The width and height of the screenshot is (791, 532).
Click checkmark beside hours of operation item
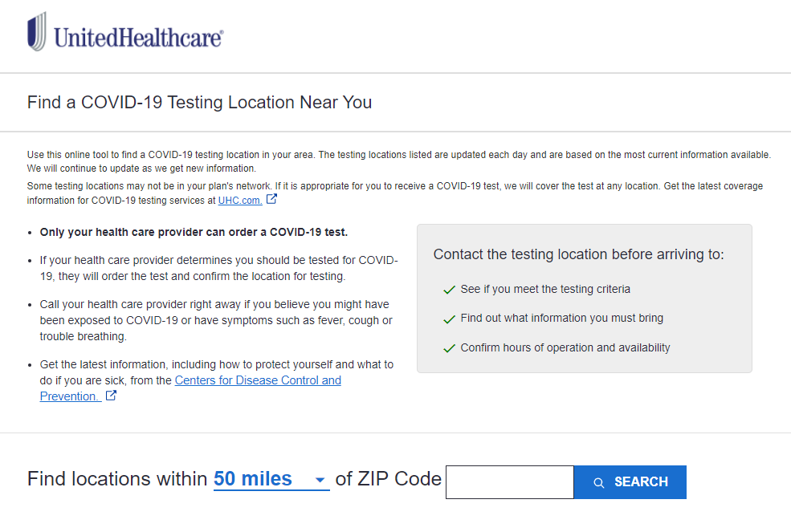[449, 348]
